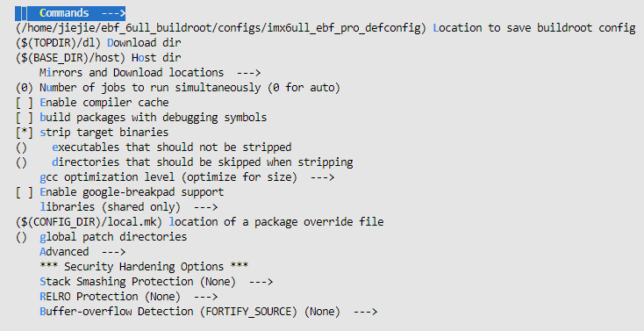Select the Host dir option
Screen dimensions: 644x331
point(98,58)
